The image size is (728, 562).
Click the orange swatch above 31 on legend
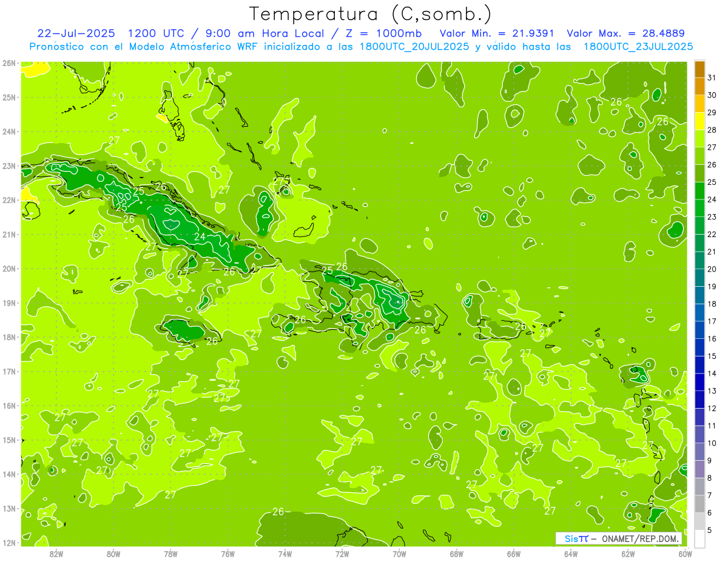[699, 69]
